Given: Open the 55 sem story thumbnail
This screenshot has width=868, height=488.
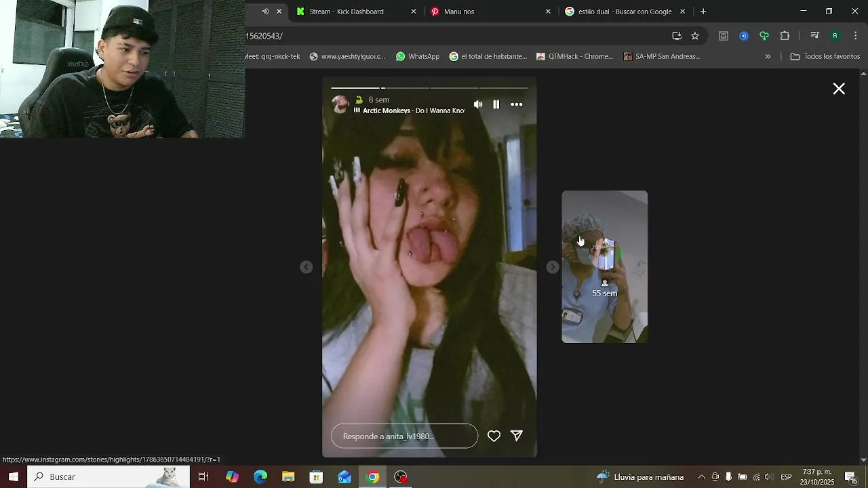Looking at the screenshot, I should point(604,266).
